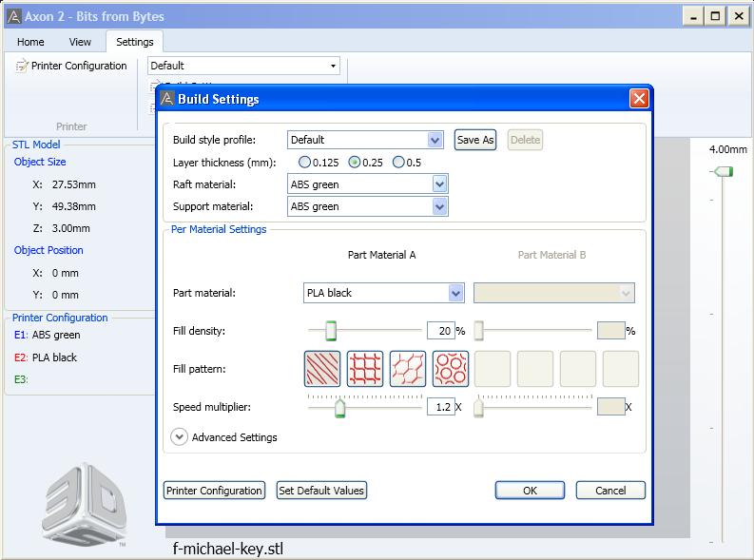Image resolution: width=754 pixels, height=560 pixels.
Task: Cancel the Build Settings dialog
Action: pos(610,491)
